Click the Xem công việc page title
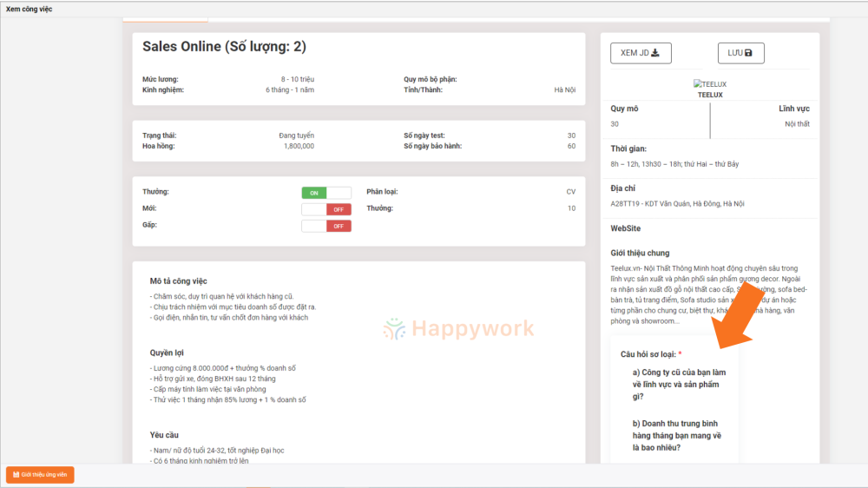 pos(30,9)
